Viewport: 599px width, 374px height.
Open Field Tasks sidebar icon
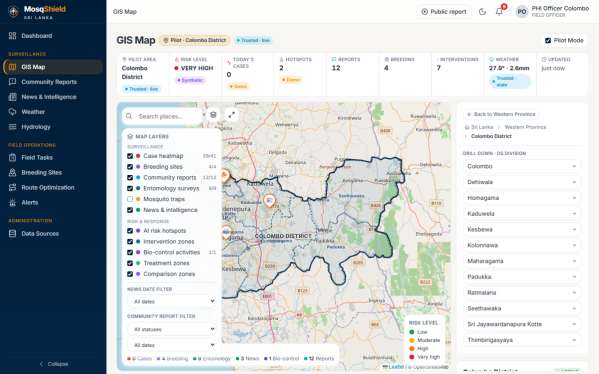13,157
